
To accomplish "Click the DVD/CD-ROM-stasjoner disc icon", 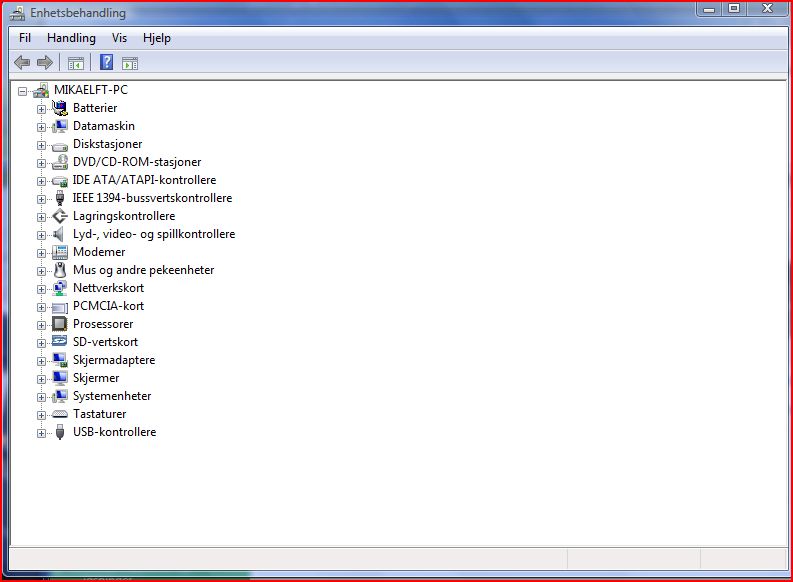I will (60, 162).
